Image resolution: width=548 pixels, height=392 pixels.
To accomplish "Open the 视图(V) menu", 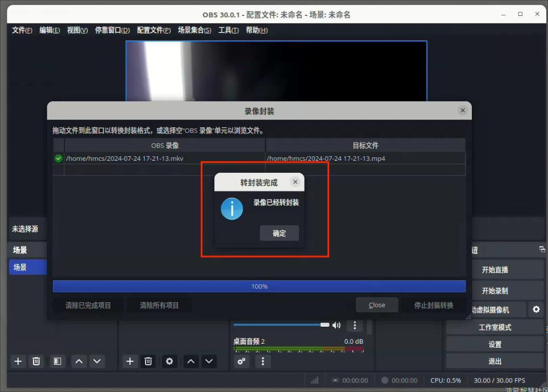I will [77, 31].
